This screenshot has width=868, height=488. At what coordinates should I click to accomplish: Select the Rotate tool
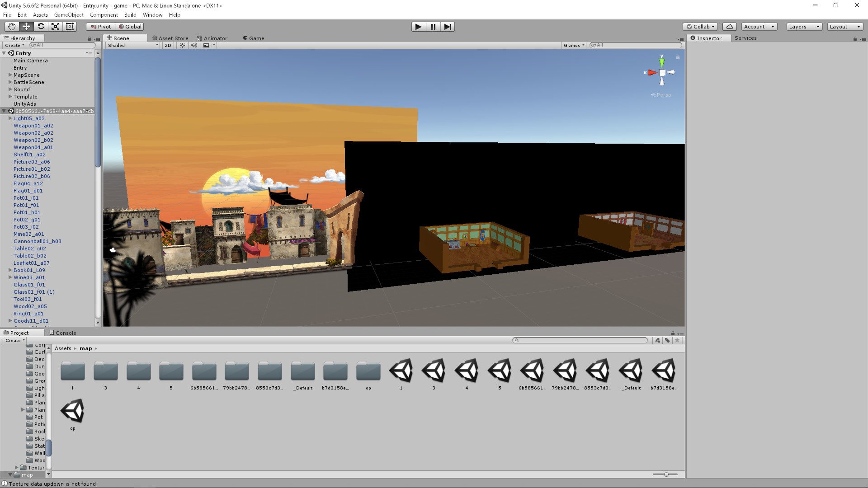pyautogui.click(x=41, y=26)
